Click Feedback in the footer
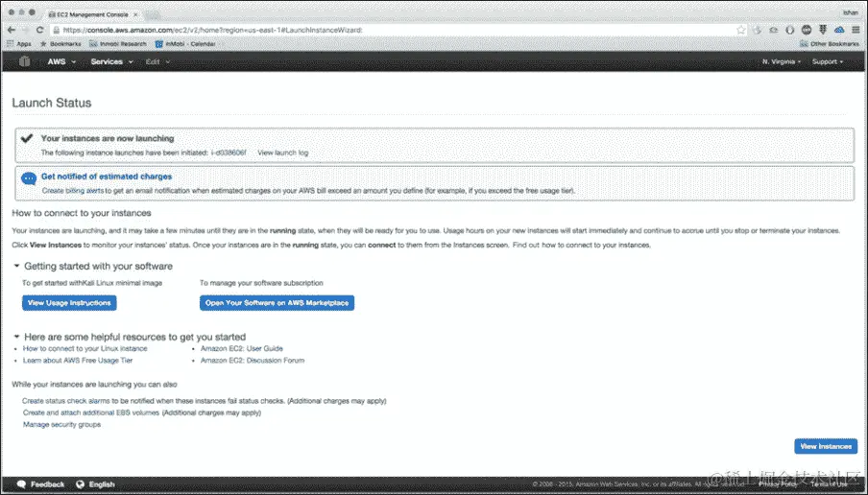This screenshot has width=868, height=495. (x=47, y=484)
